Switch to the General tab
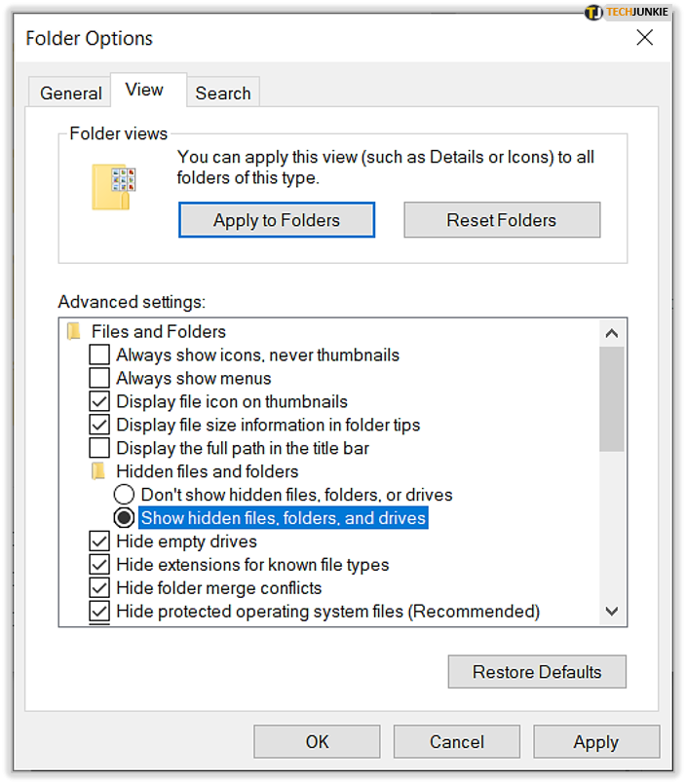The image size is (686, 784). pyautogui.click(x=70, y=93)
